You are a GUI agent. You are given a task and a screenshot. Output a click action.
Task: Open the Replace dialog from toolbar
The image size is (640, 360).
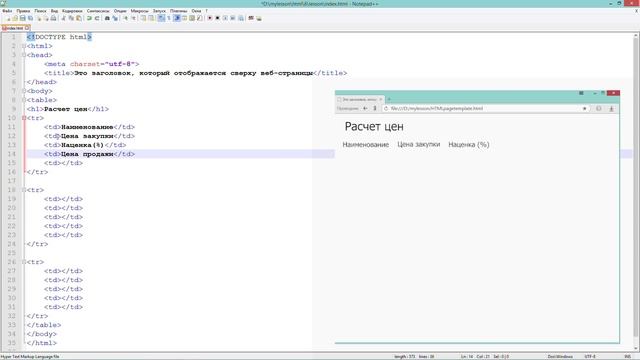click(x=115, y=18)
